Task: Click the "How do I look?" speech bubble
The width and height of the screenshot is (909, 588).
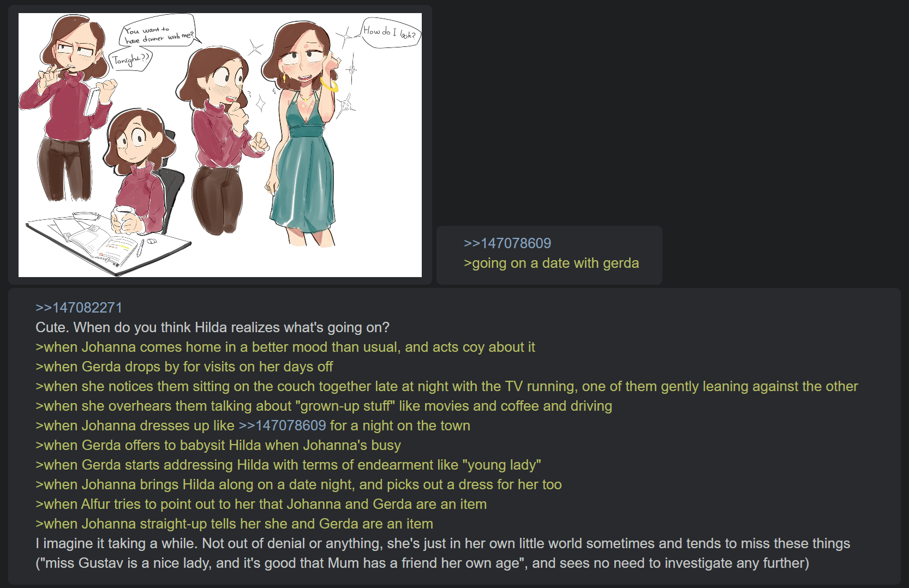Action: click(x=391, y=33)
